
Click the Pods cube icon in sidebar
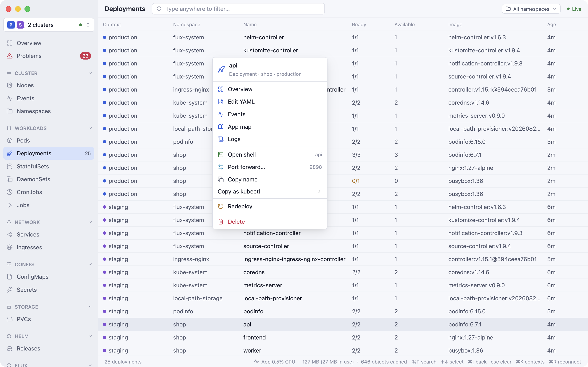9,140
